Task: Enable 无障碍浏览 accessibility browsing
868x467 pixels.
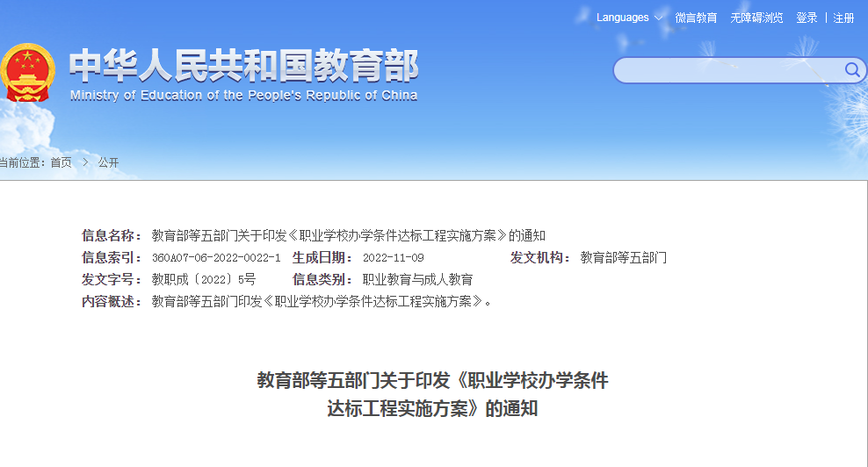Action: [x=756, y=18]
